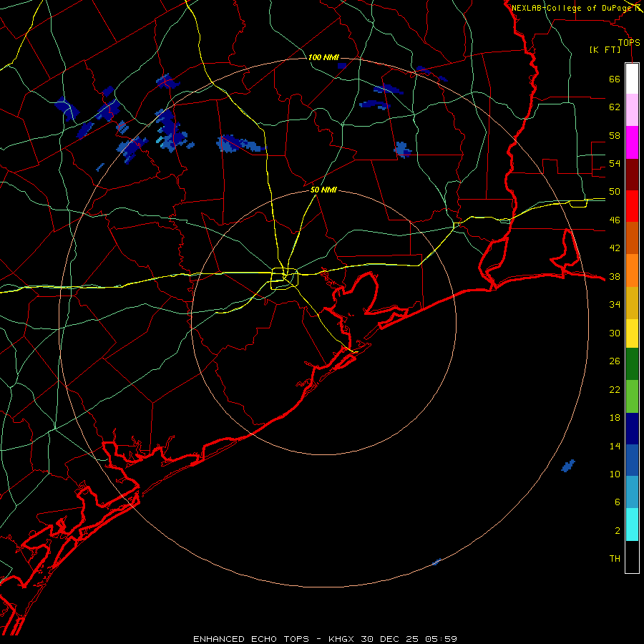The width and height of the screenshot is (644, 644).
Task: Click the legend value '30'
Action: click(615, 333)
